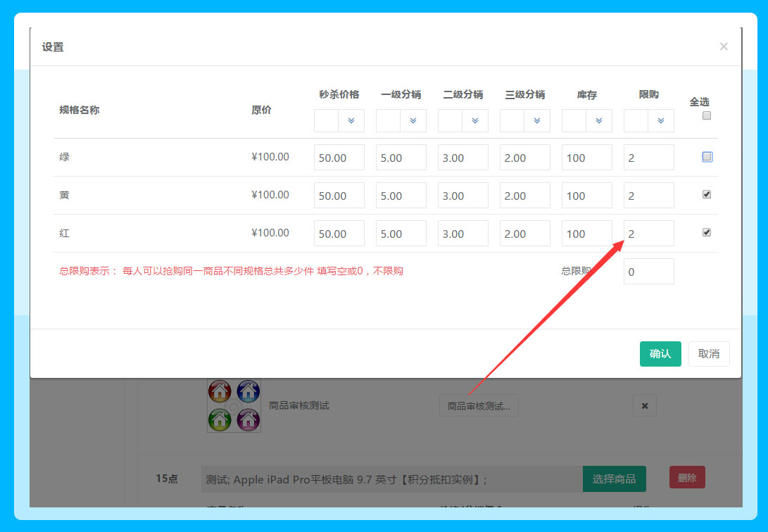Check the checkbox for the 绿 row

point(707,157)
